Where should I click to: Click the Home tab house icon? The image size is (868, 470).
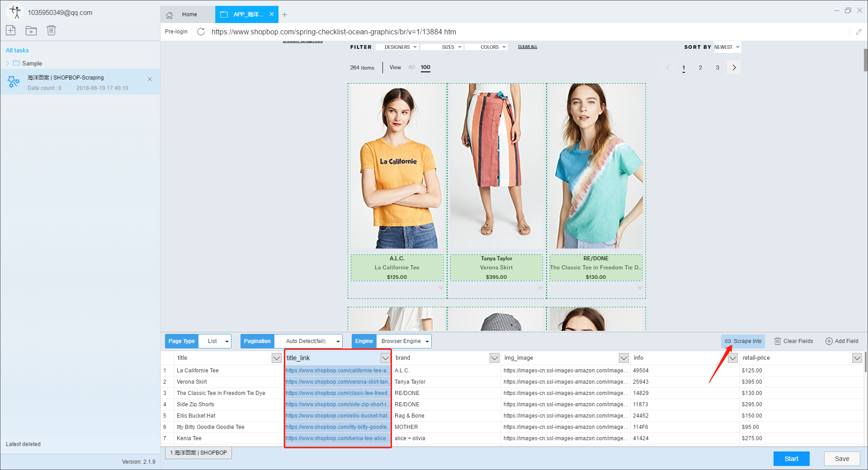click(x=170, y=15)
